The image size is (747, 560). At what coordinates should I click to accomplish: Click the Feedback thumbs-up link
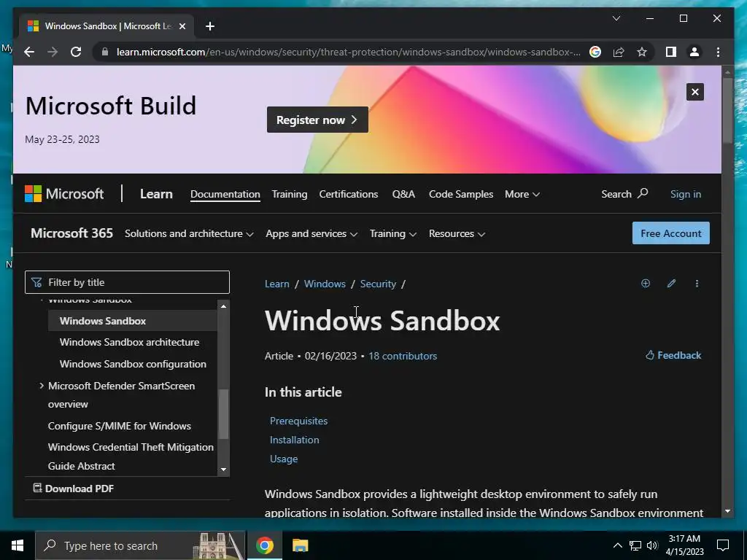point(673,355)
